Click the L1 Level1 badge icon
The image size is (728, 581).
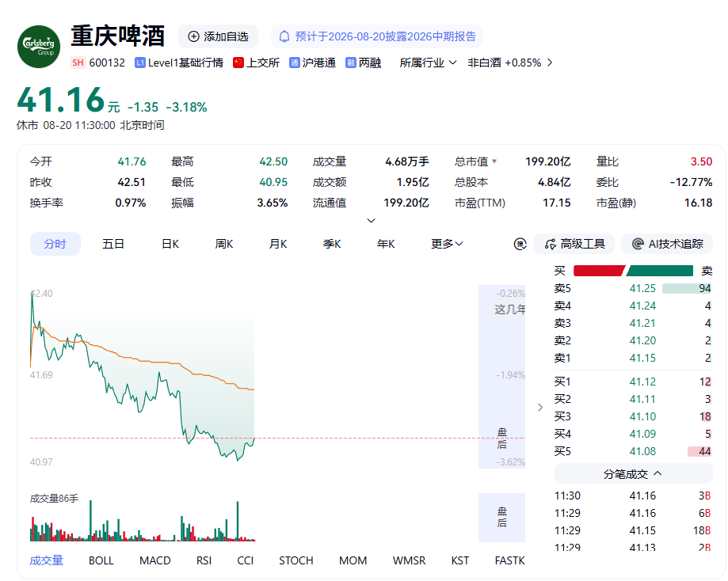[139, 63]
